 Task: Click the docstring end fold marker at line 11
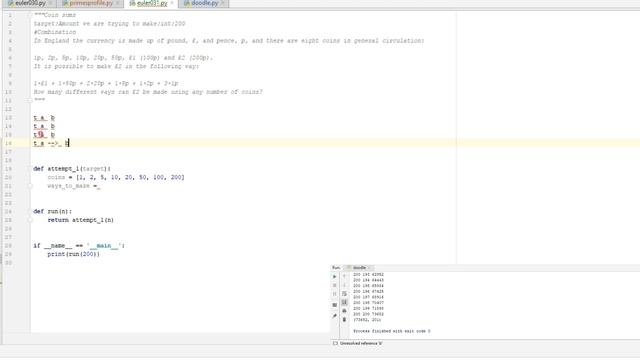click(30, 100)
